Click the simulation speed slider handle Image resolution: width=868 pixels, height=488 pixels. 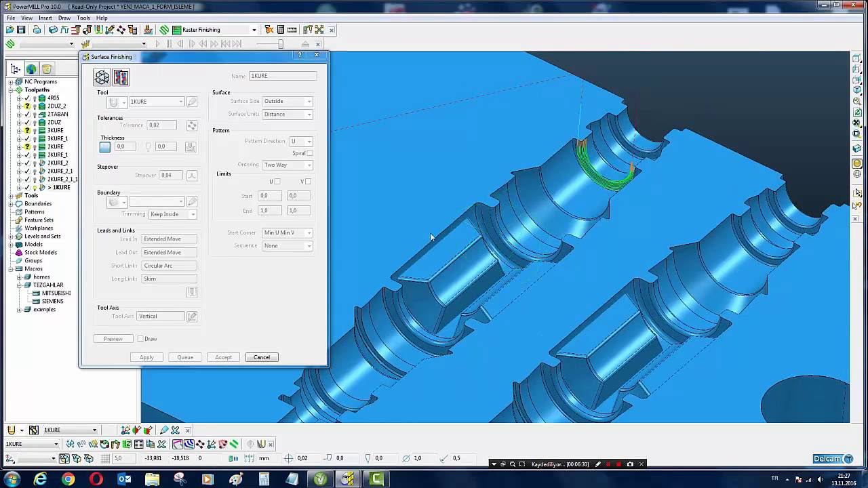coord(279,44)
